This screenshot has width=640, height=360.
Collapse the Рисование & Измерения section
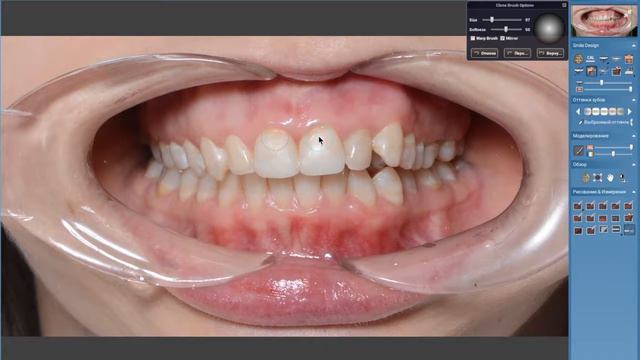point(634,192)
